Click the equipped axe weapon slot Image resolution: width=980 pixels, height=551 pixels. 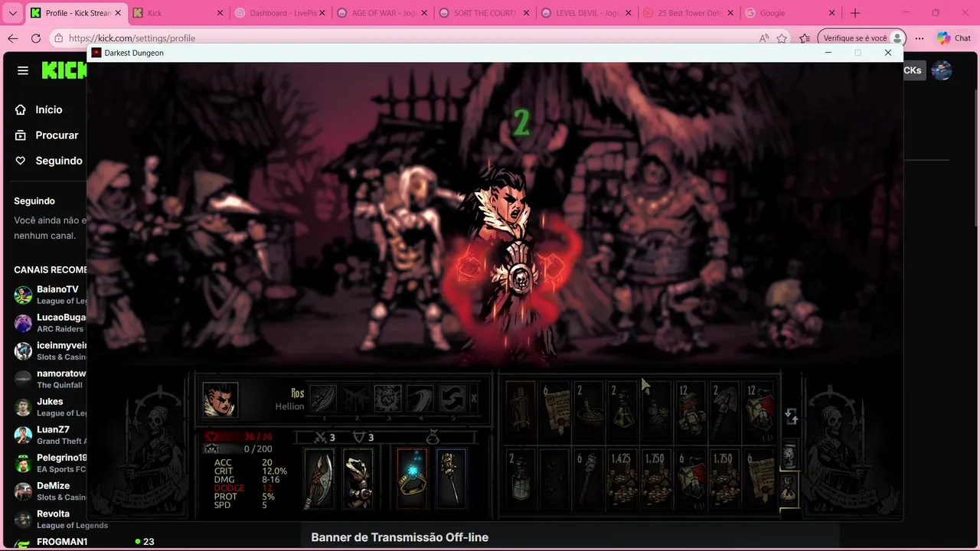point(319,479)
